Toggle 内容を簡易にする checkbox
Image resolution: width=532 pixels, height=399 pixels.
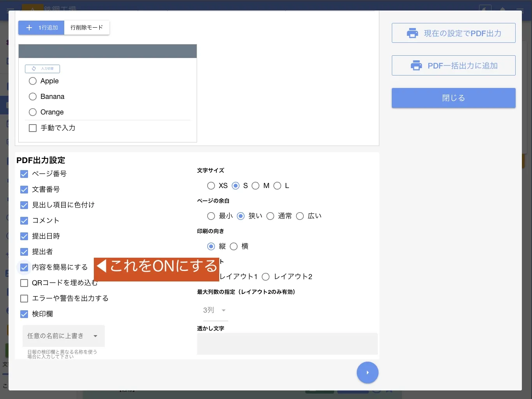24,267
